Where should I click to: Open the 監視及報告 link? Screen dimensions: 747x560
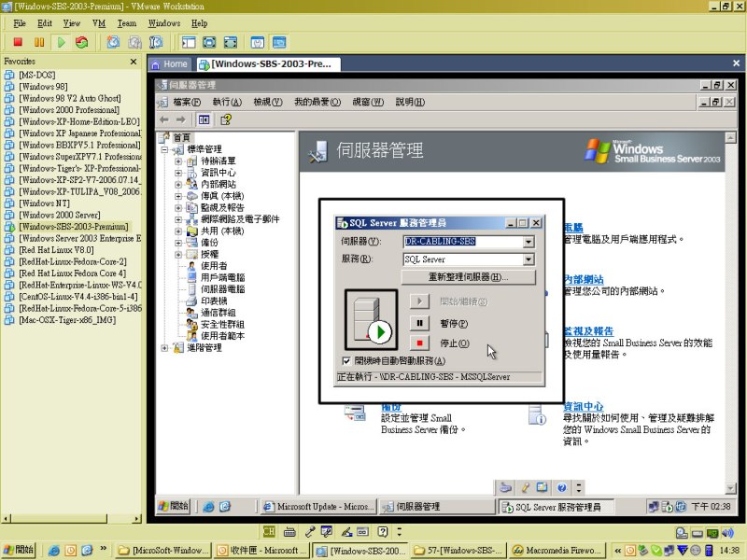[588, 331]
